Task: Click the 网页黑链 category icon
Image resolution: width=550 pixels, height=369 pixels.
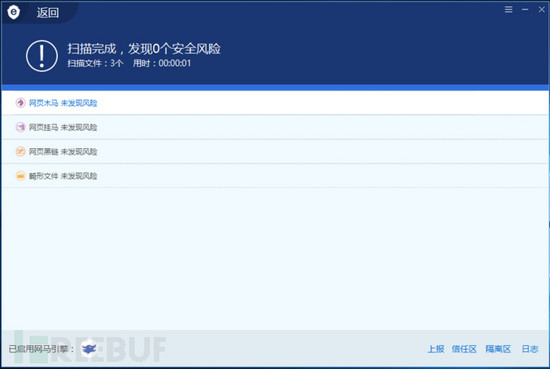Action: (x=20, y=151)
